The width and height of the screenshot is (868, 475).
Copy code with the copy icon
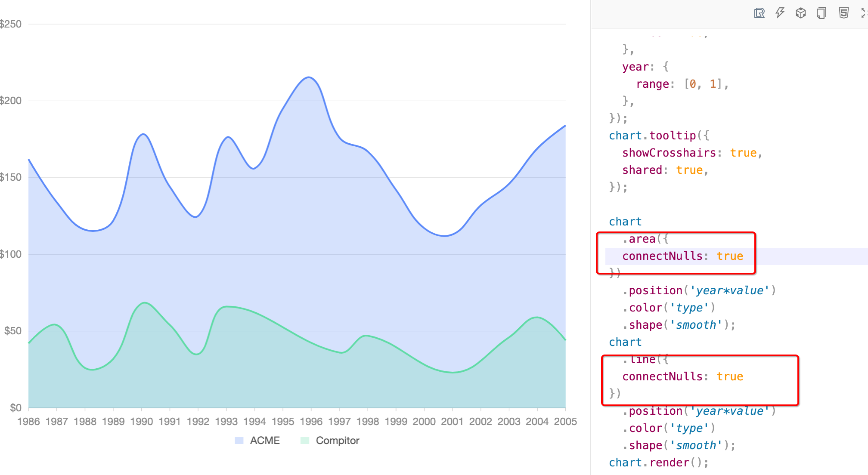coord(821,13)
